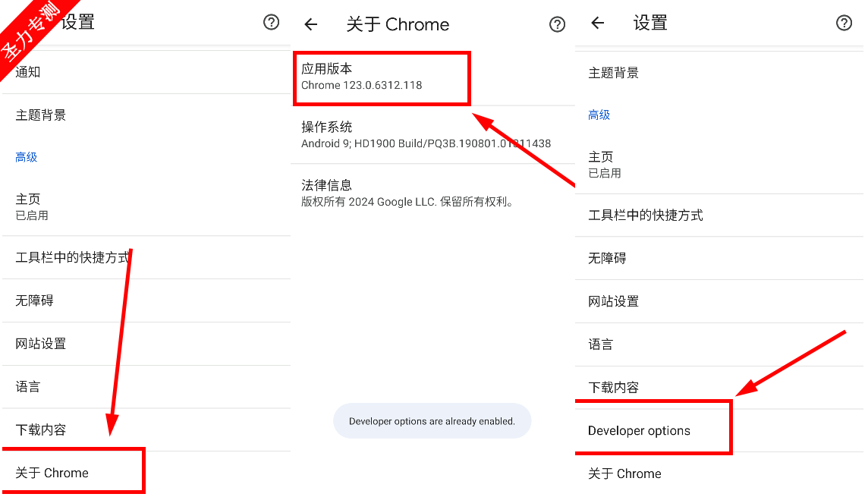Open 关于 Chrome in right Settings panel
The image size is (868, 497).
click(719, 473)
